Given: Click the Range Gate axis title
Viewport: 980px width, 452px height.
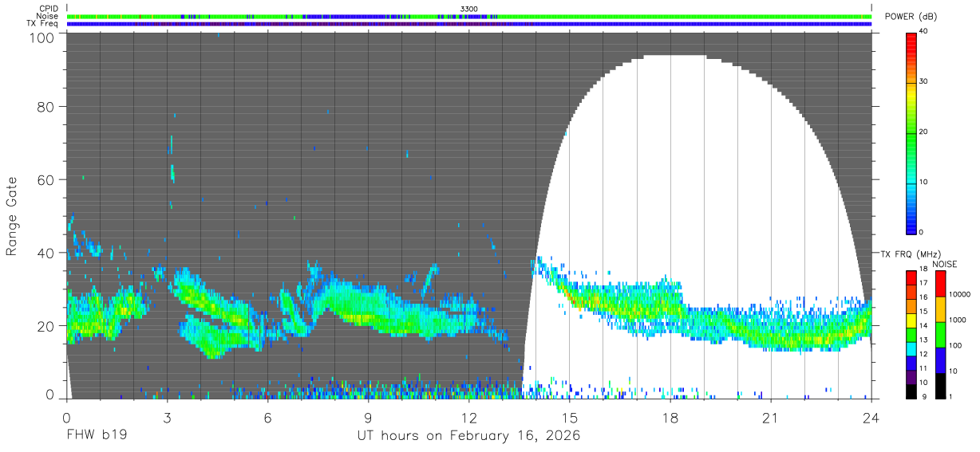Looking at the screenshot, I should (x=13, y=215).
